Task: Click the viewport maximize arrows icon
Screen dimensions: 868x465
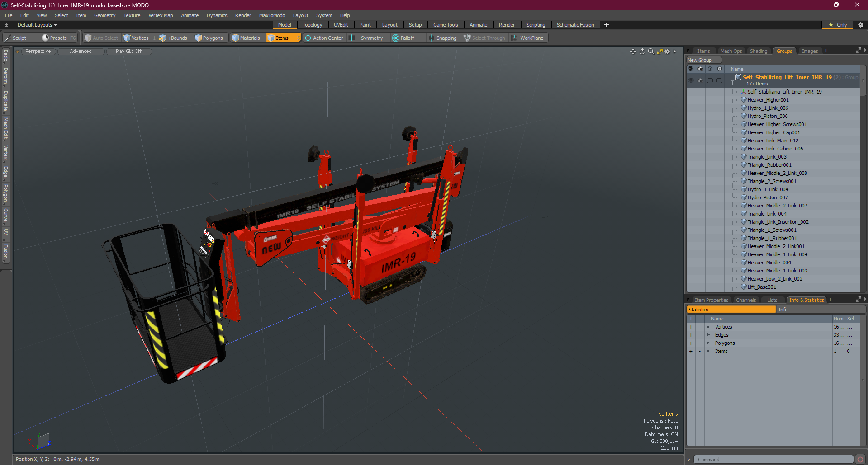Action: 659,52
